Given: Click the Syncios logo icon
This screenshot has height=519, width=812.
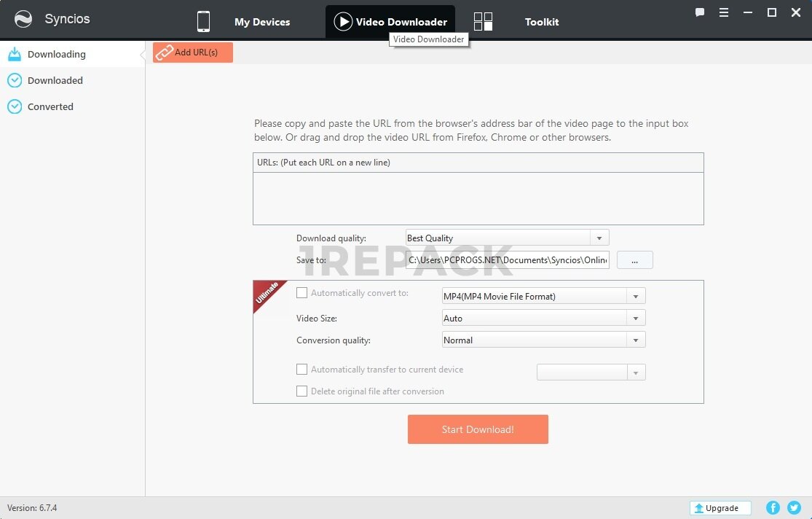Looking at the screenshot, I should (x=23, y=19).
